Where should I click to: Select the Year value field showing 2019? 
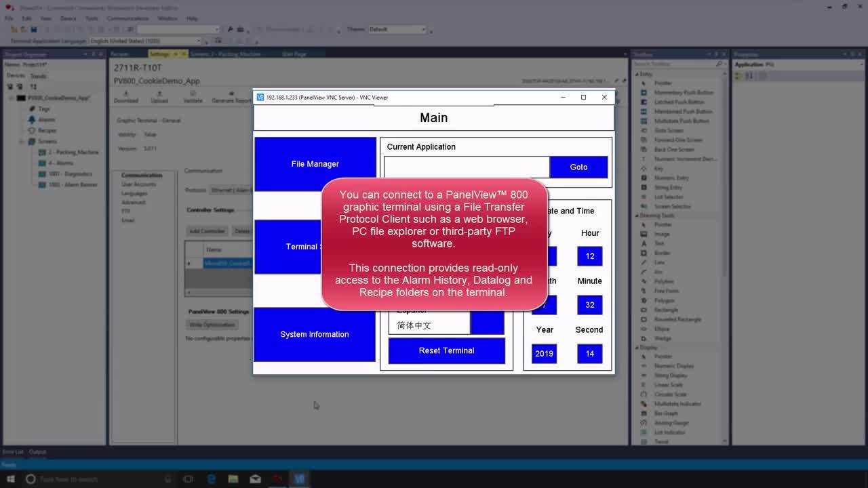click(545, 354)
